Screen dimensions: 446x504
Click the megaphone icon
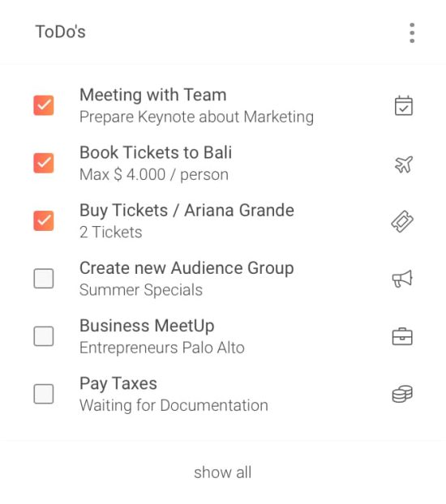[x=402, y=279]
